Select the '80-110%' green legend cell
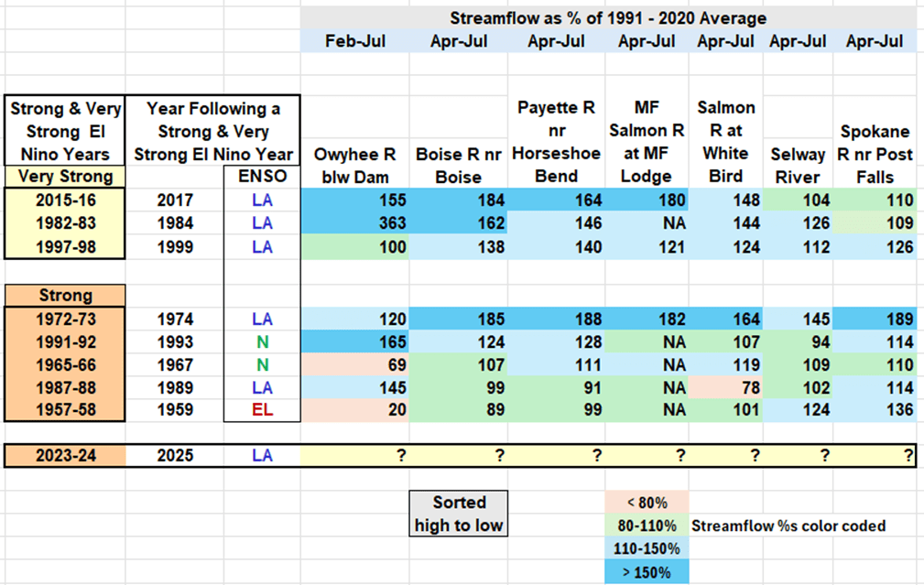924x585 pixels. point(646,525)
